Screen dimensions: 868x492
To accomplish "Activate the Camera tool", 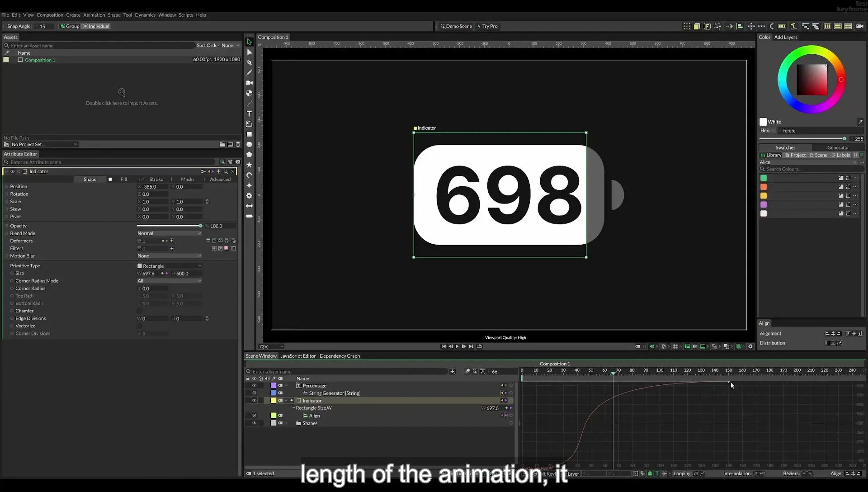I will click(x=249, y=83).
